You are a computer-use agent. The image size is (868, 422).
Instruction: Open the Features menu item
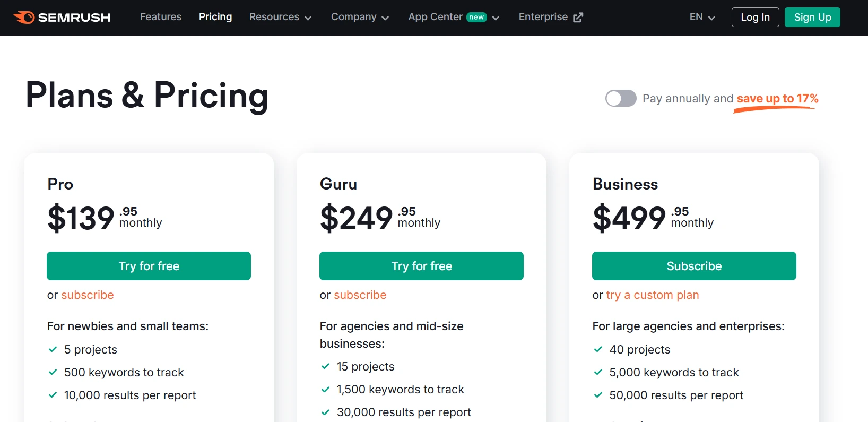tap(161, 17)
